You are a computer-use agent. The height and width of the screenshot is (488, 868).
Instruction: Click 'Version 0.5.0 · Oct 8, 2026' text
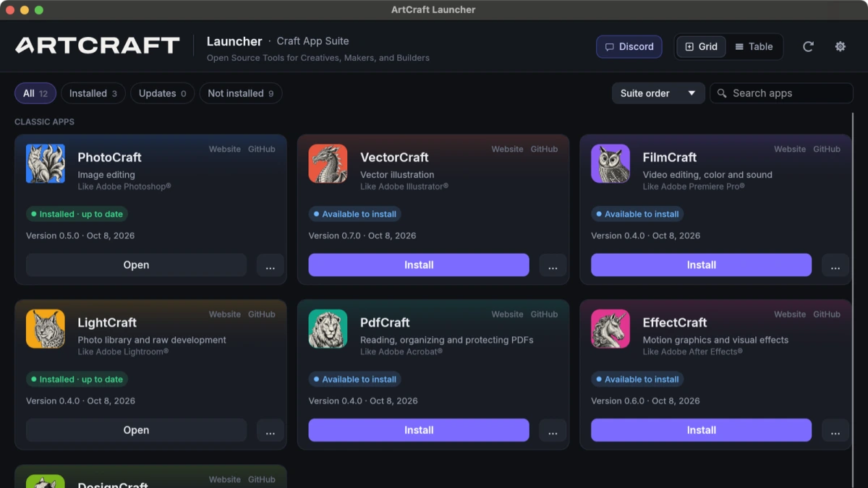click(80, 236)
